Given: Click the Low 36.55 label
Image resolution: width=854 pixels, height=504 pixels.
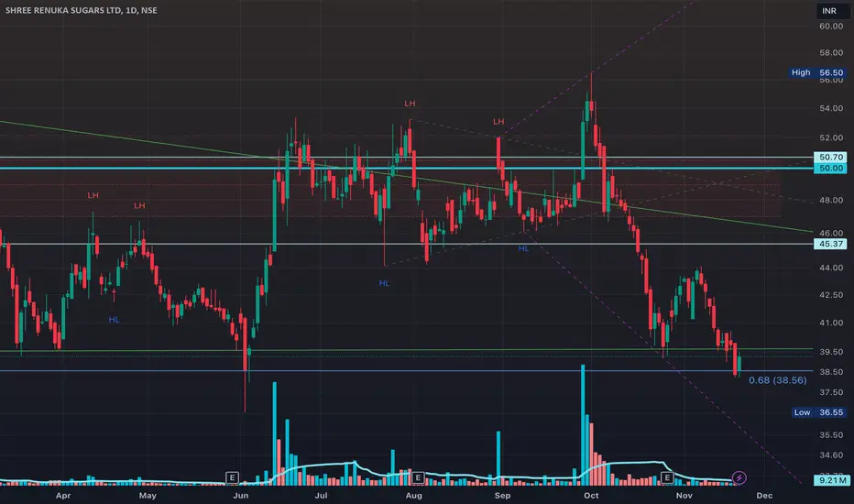Looking at the screenshot, I should [818, 412].
